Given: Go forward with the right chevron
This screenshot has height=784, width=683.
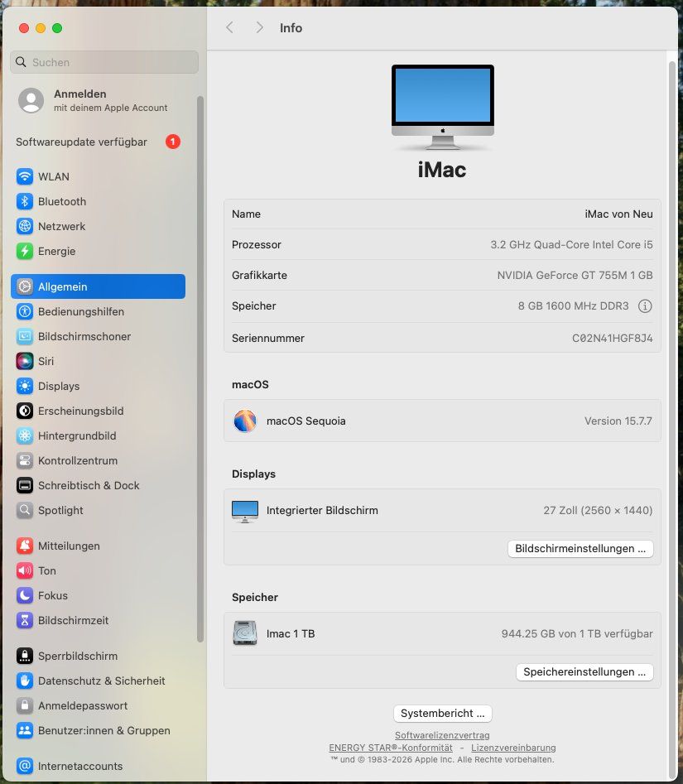Looking at the screenshot, I should [259, 27].
